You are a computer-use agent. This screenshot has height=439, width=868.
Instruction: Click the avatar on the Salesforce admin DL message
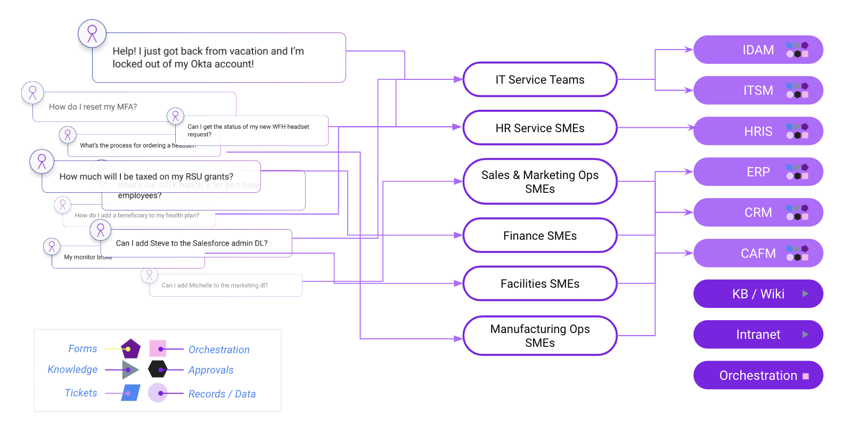tap(101, 230)
